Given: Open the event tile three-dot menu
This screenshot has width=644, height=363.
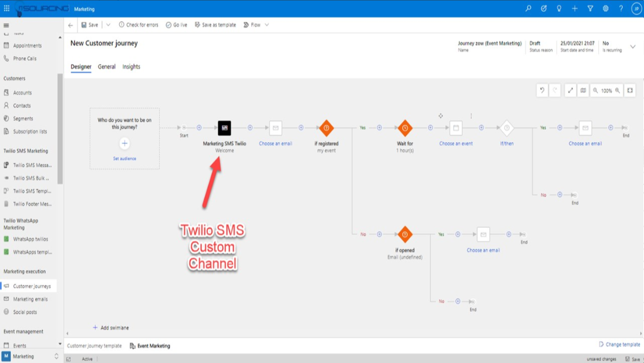Looking at the screenshot, I should 471,116.
